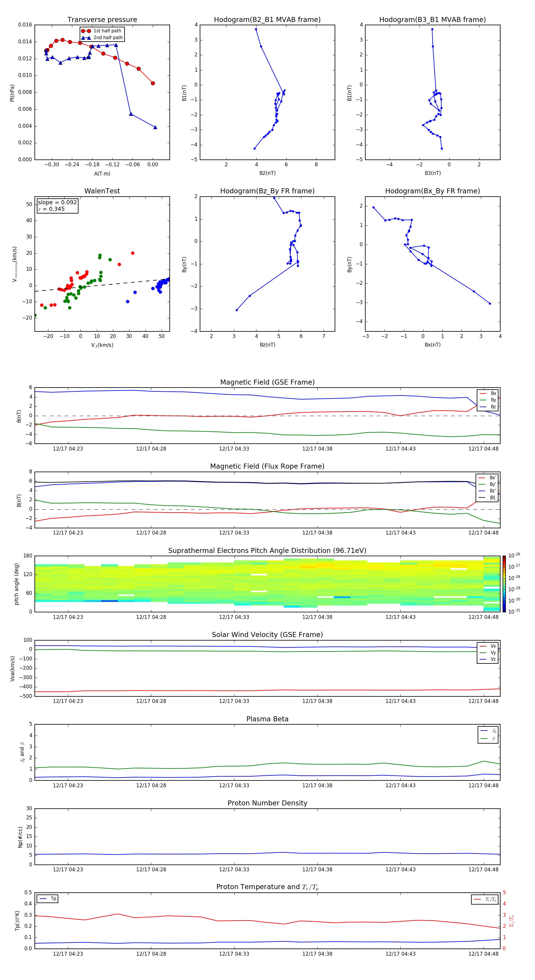Select Bz' in the Flux Rope legend
This screenshot has width=535, height=980.
coord(487,491)
